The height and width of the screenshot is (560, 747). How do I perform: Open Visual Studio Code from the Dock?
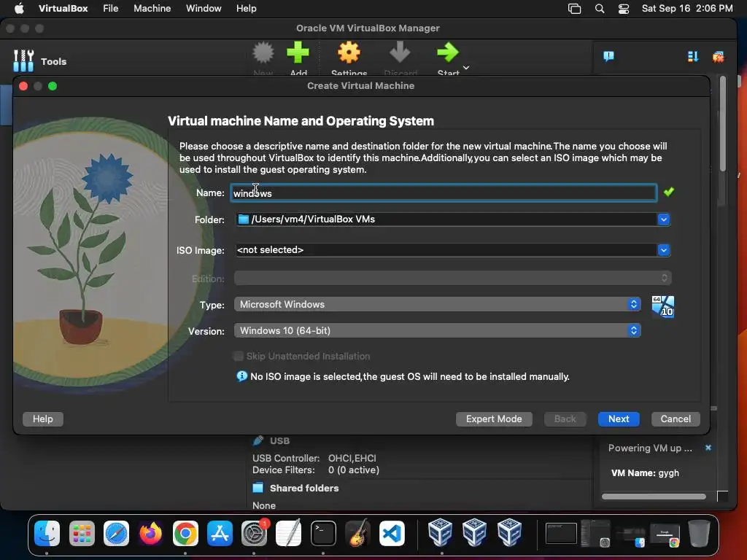(392, 533)
